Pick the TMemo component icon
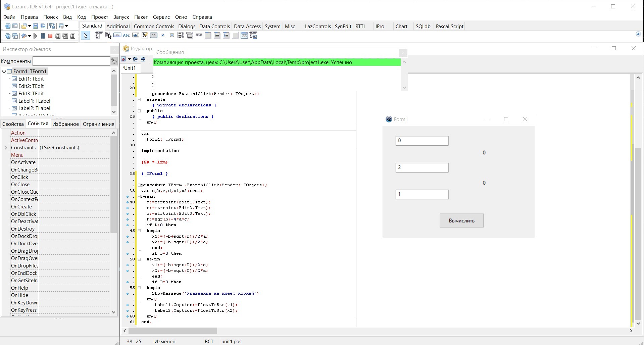Viewport: 644px width, 345px height. pos(145,35)
